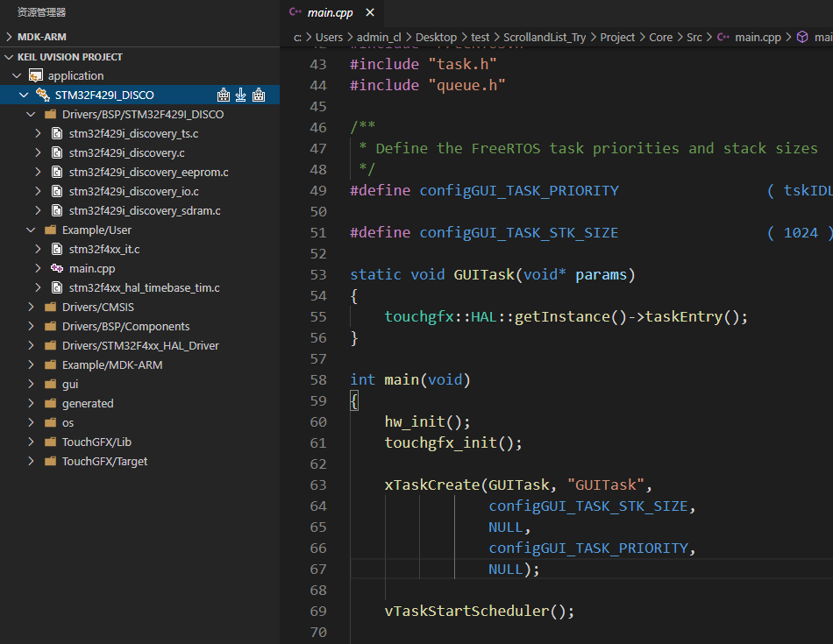
Task: Click Core in the breadcrumb path
Action: [660, 37]
